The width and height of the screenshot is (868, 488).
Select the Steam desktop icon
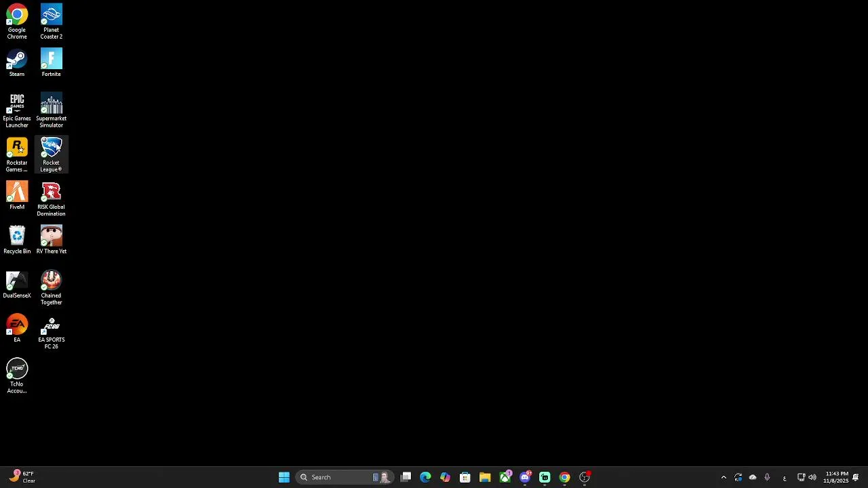click(17, 63)
